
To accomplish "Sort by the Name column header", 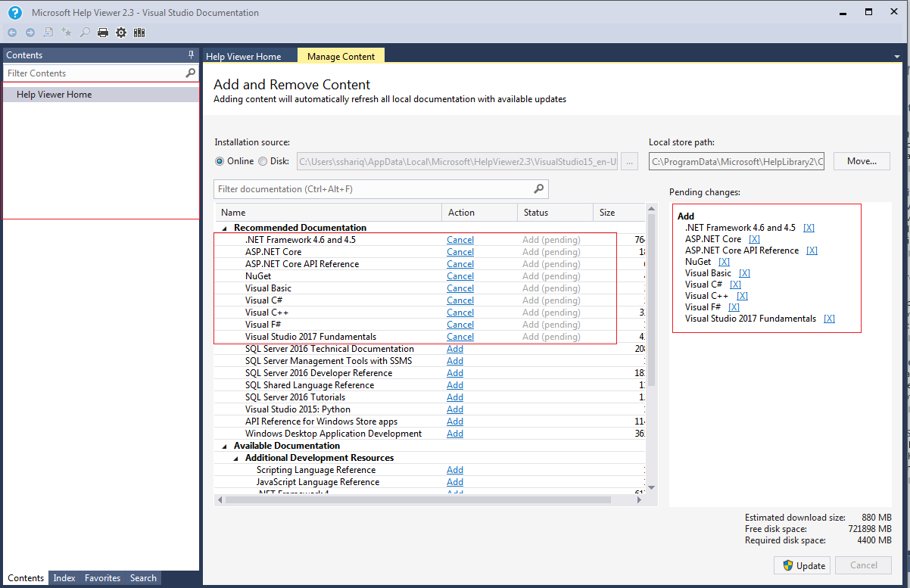I will 328,213.
